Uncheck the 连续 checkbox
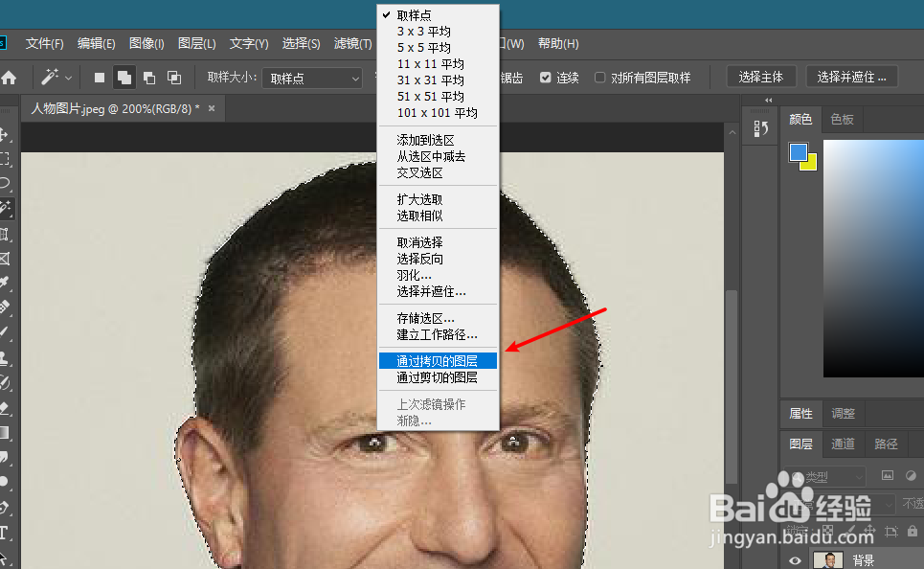This screenshot has width=924, height=569. 545,78
